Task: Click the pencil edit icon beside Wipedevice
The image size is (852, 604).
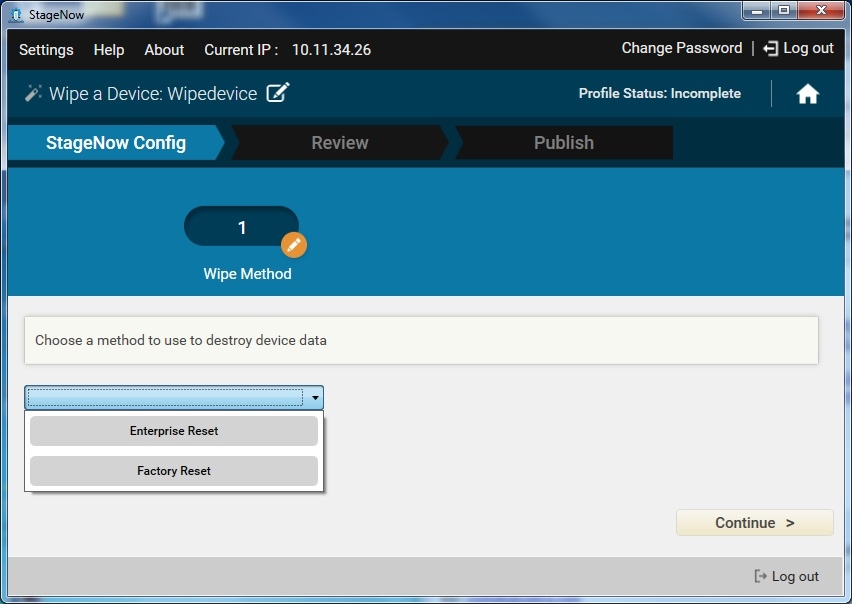Action: pyautogui.click(x=278, y=94)
